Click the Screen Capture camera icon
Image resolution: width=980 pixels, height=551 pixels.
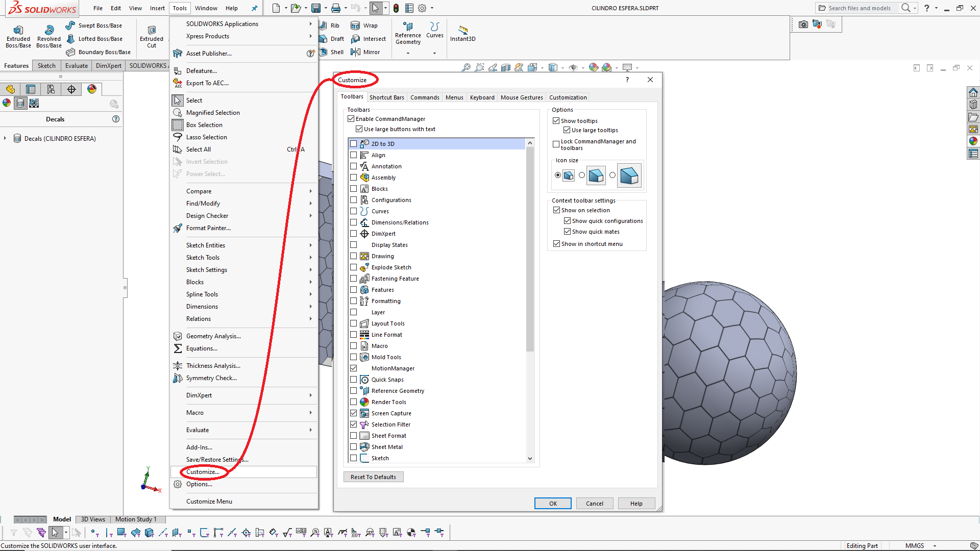point(803,24)
